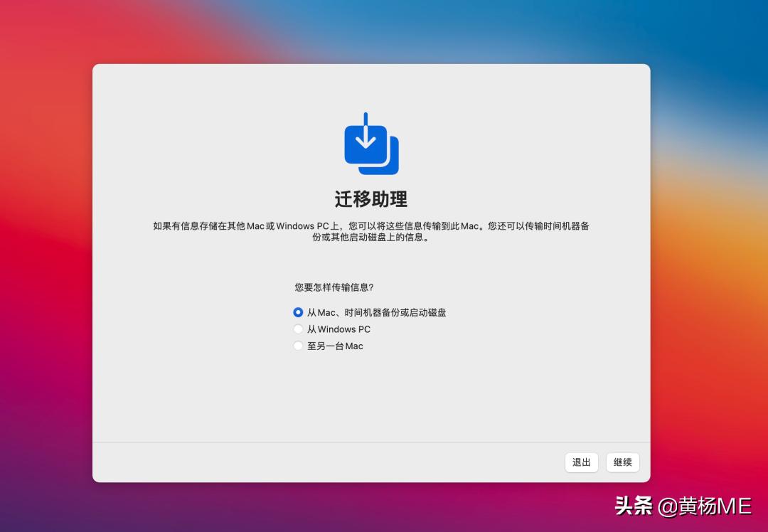This screenshot has height=532, width=768.
Task: Click the 迁移助理 title text
Action: point(371,199)
